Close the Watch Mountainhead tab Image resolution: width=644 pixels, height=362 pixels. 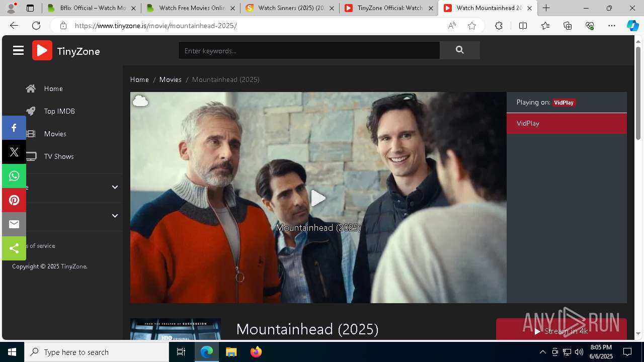click(x=529, y=8)
